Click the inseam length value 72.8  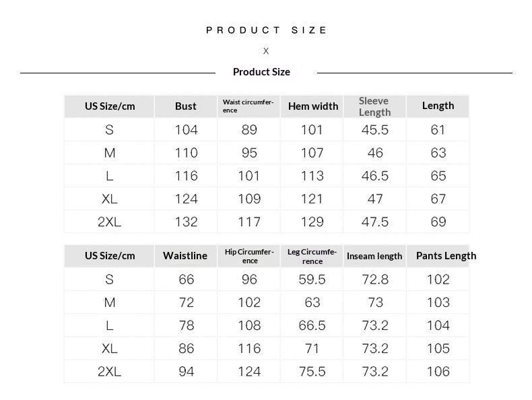[x=375, y=279]
